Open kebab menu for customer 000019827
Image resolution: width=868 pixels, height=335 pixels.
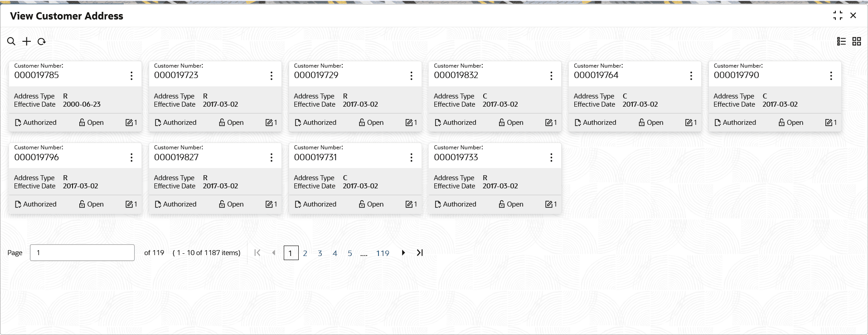(x=272, y=158)
